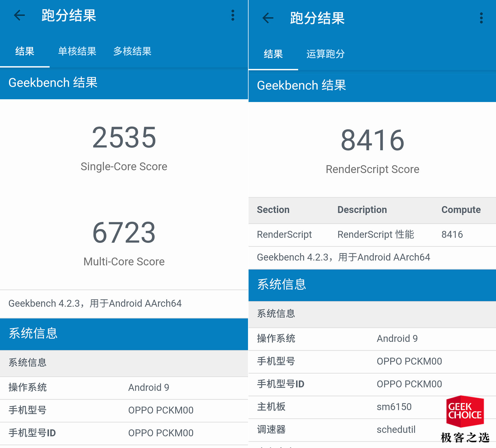
Task: Select RenderScript cell in Section column
Action: (284, 235)
